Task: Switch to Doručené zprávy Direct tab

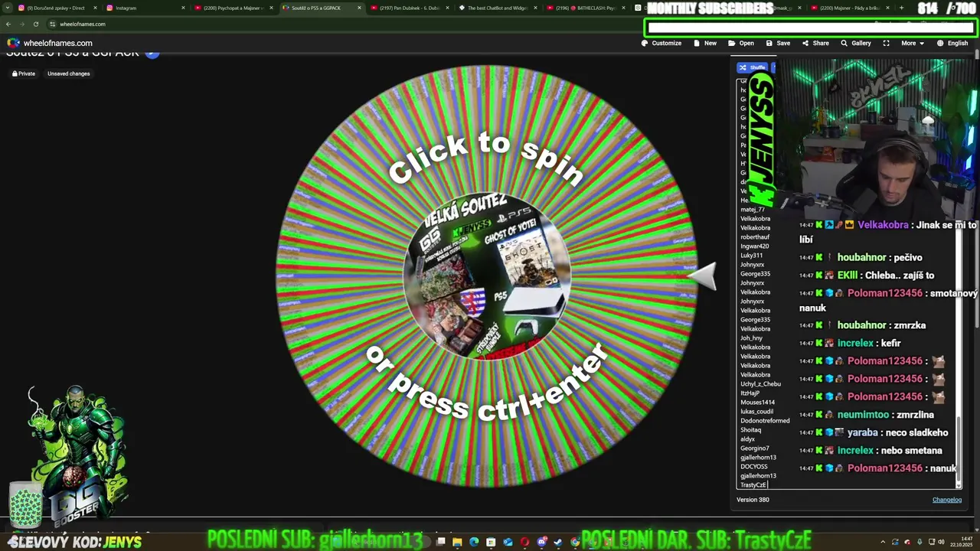Action: [x=56, y=8]
